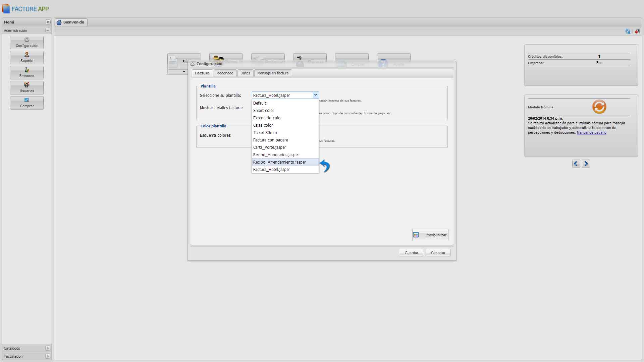This screenshot has height=362, width=644.
Task: Select Recibo_Arrendamiento.jasper from the list
Action: (279, 162)
